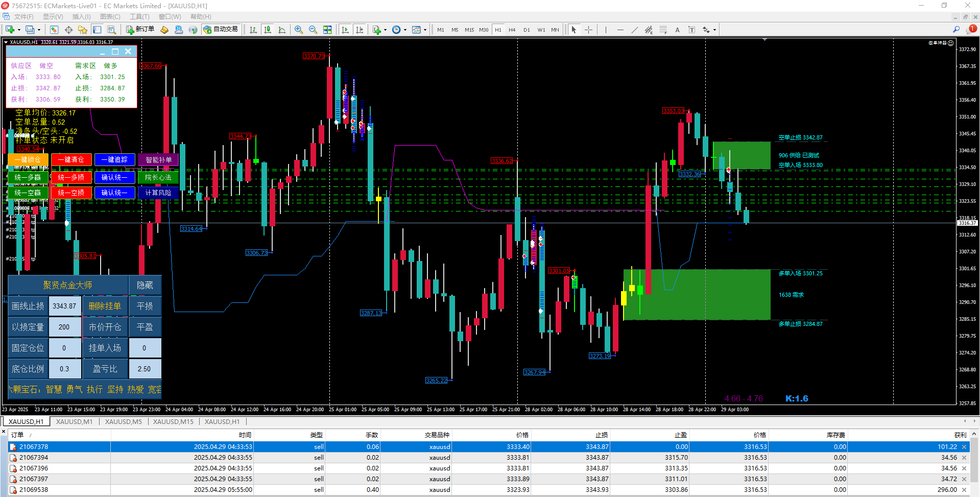Screen dimensions: 980x497
Task: Select the H4 timeframe
Action: tap(512, 30)
